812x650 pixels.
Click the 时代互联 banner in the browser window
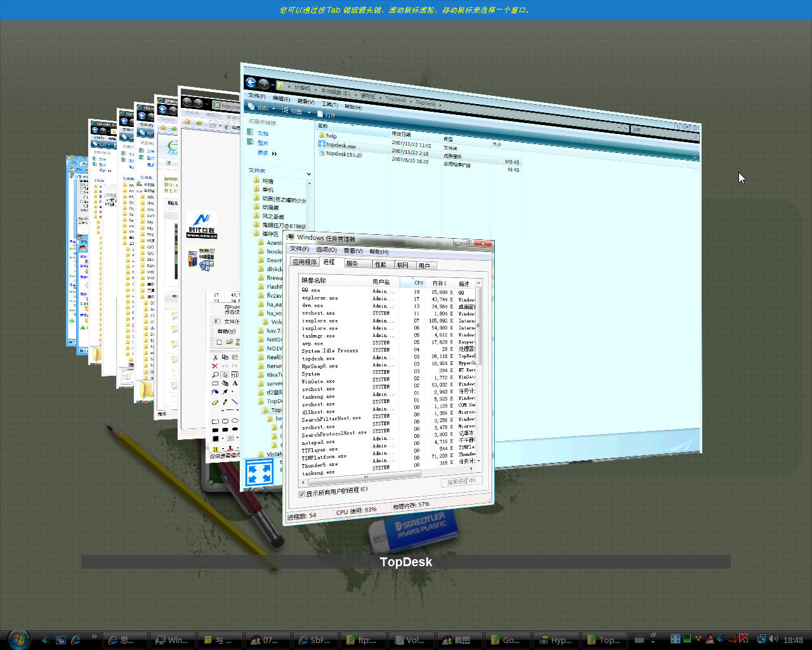click(202, 225)
